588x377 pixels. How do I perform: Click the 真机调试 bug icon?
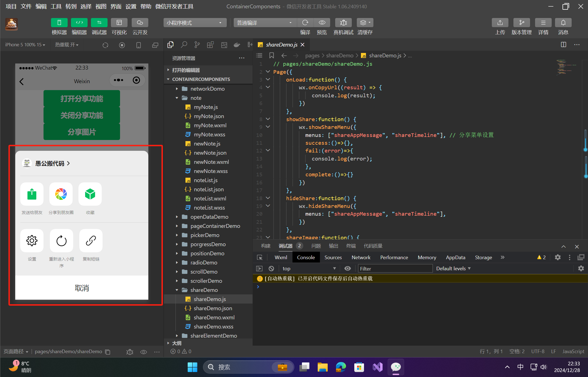(343, 23)
